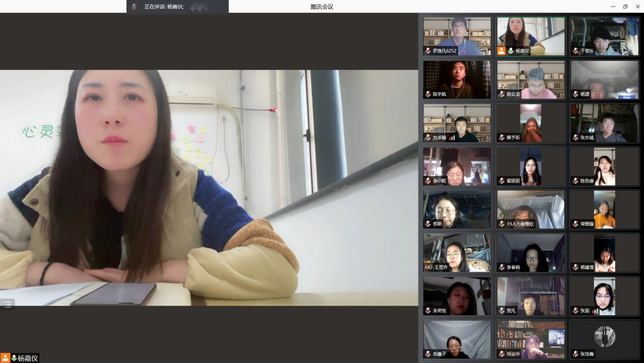Viewport: 644px width, 363px height.
Task: Click the orange host icon below the main video
Action: point(5,358)
